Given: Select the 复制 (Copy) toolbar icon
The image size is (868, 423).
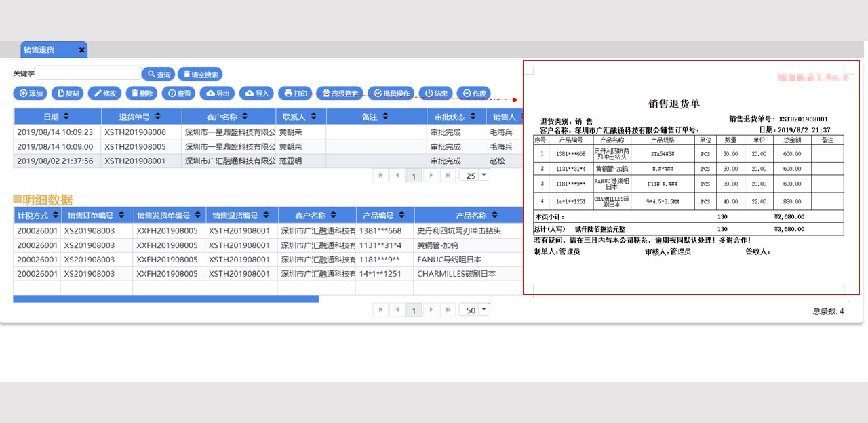Looking at the screenshot, I should point(66,94).
